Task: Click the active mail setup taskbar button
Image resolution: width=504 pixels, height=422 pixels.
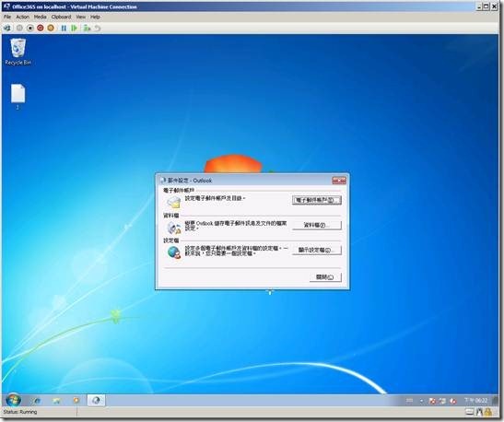Action: coord(96,401)
